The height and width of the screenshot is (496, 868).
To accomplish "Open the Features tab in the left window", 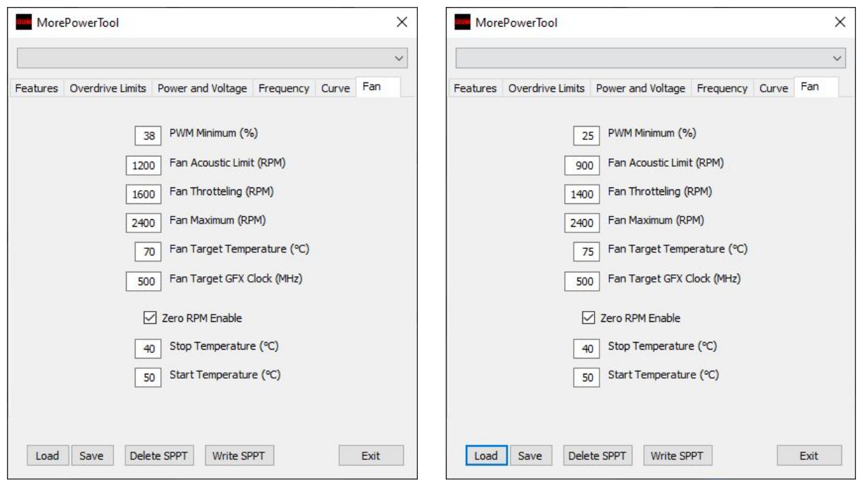I will 36,89.
